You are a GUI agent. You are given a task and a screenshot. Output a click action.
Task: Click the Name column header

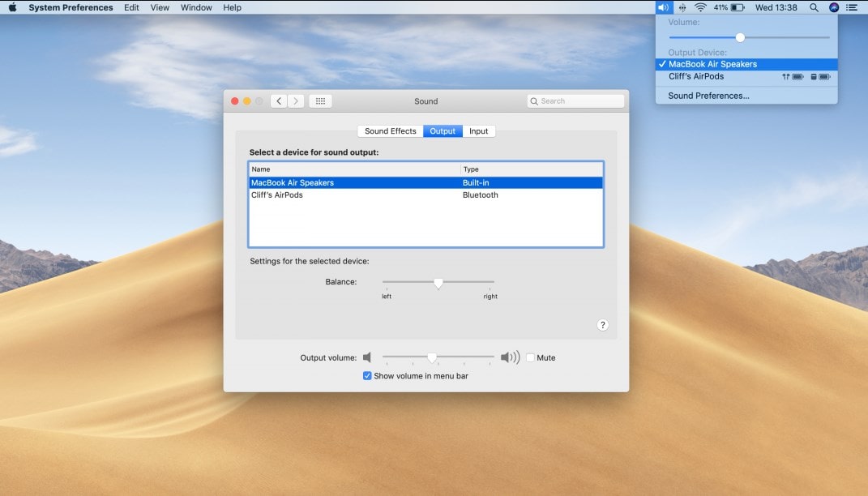click(354, 169)
